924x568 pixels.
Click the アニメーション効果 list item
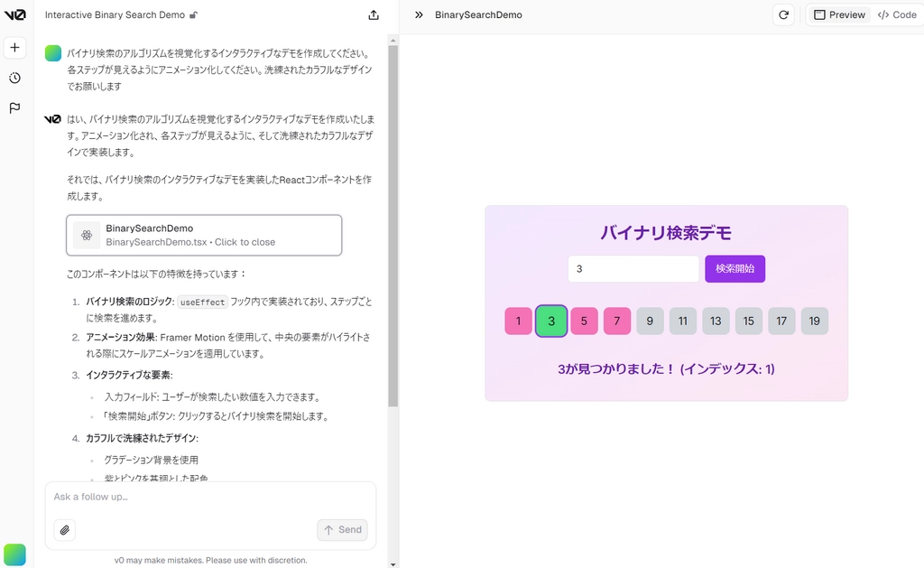[x=228, y=345]
